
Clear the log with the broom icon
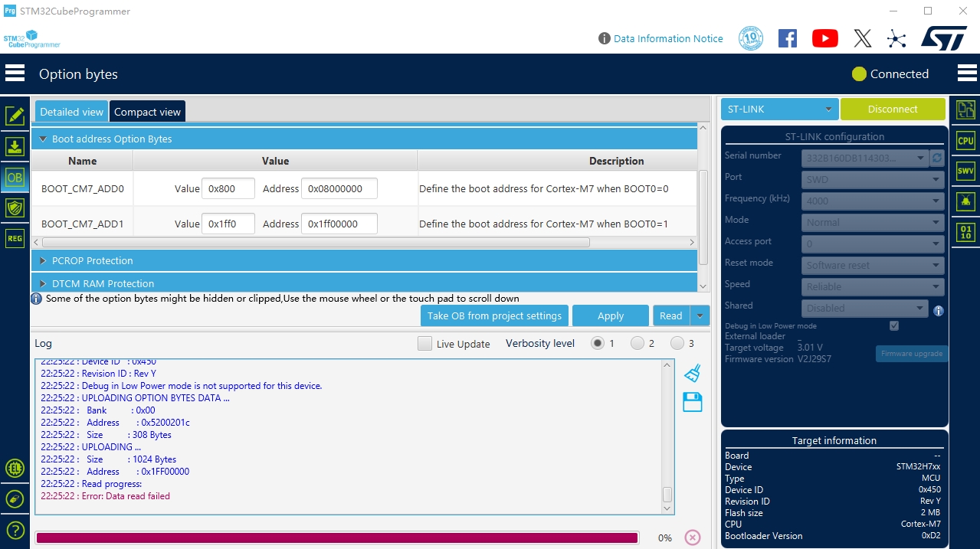point(693,373)
